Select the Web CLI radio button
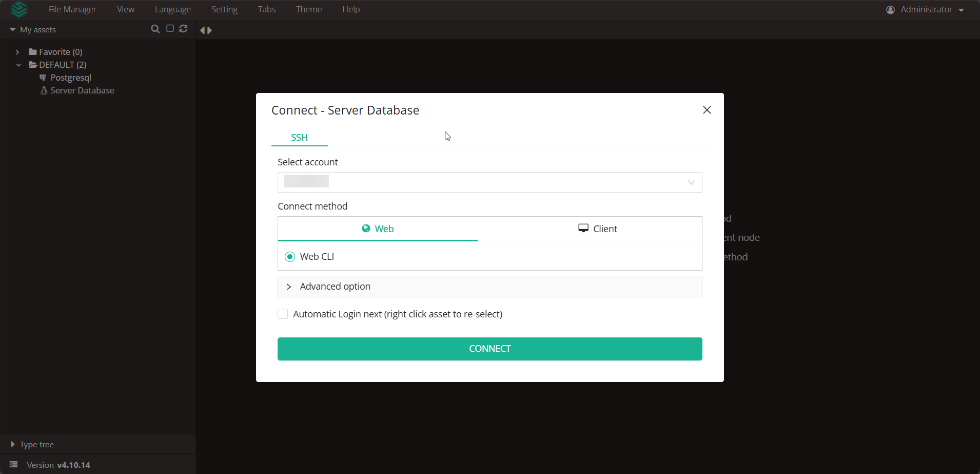 [x=289, y=256]
